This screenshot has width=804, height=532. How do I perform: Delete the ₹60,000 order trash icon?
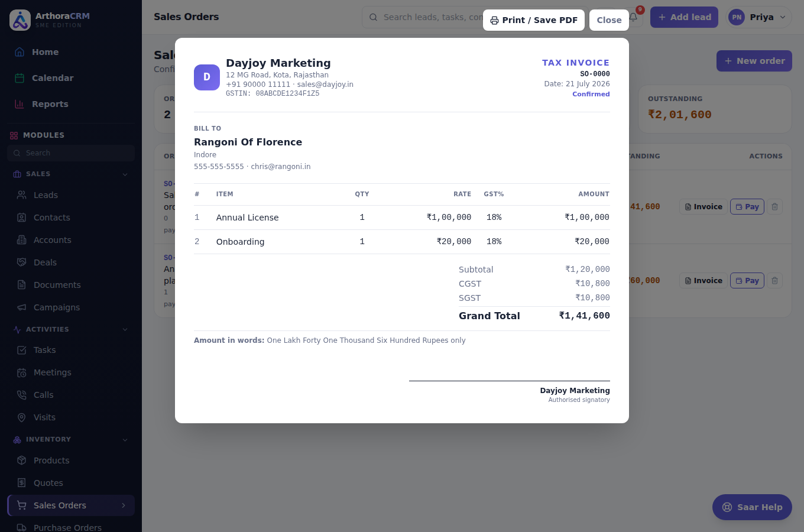[x=774, y=281]
